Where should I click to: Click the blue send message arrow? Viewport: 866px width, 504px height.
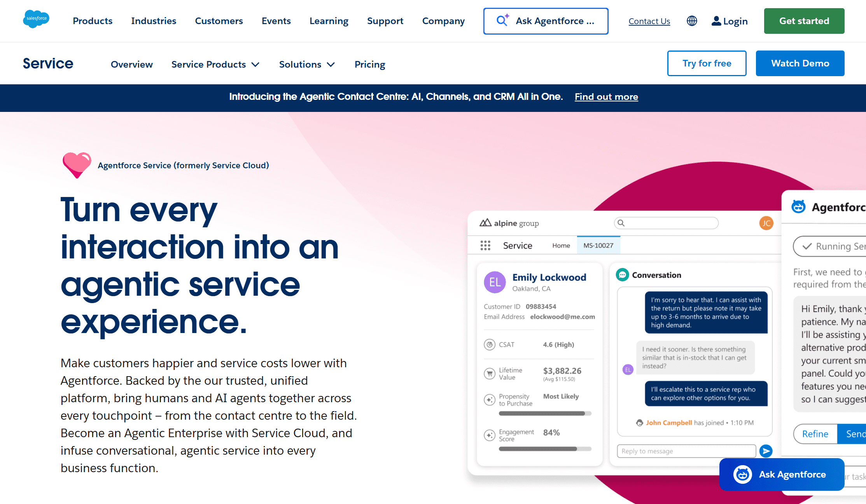[766, 451]
